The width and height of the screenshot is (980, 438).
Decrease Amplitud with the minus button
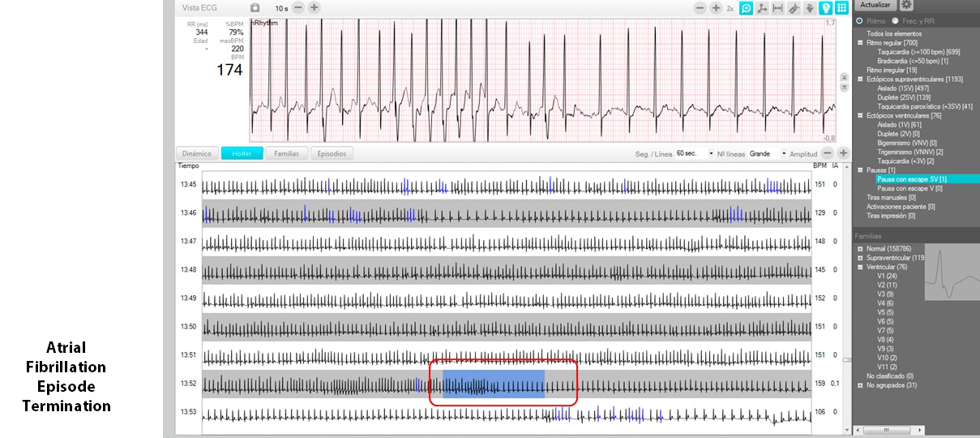click(827, 153)
